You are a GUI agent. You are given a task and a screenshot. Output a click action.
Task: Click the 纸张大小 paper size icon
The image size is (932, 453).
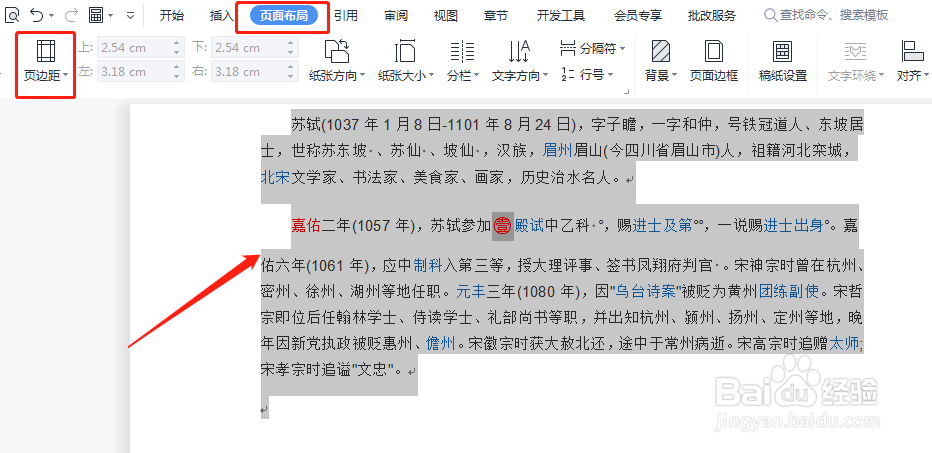[405, 51]
